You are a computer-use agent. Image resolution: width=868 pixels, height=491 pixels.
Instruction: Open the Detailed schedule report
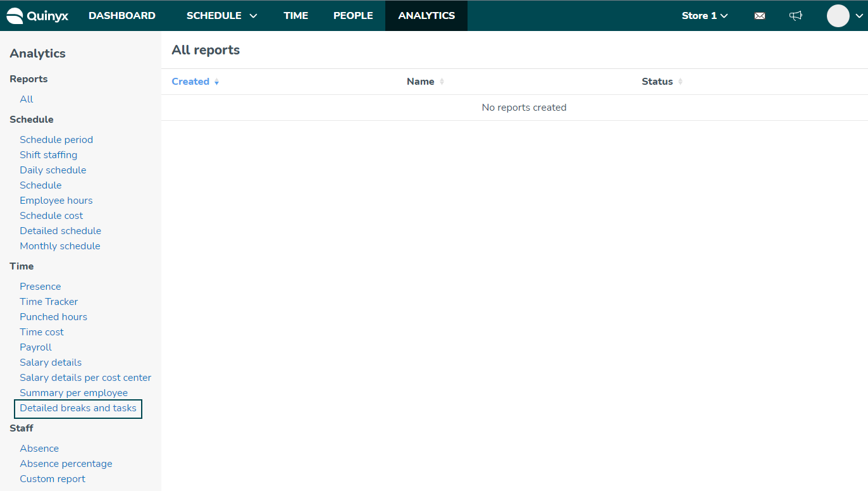(x=61, y=231)
